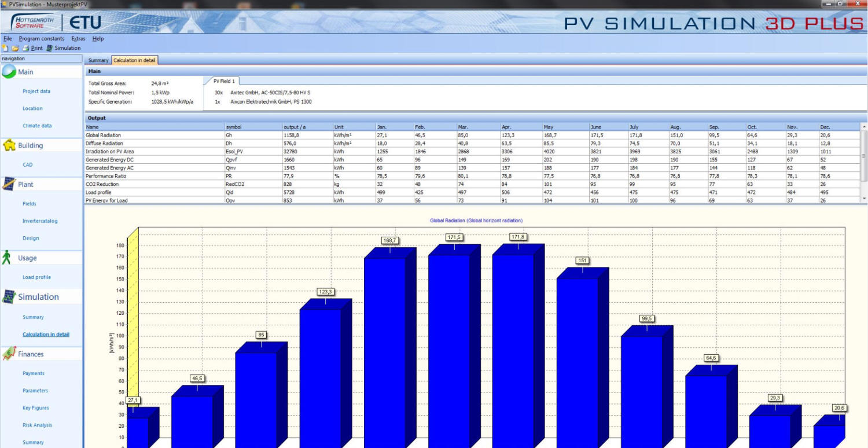
Task: Start the Simulation from the toolbar button
Action: coord(64,48)
